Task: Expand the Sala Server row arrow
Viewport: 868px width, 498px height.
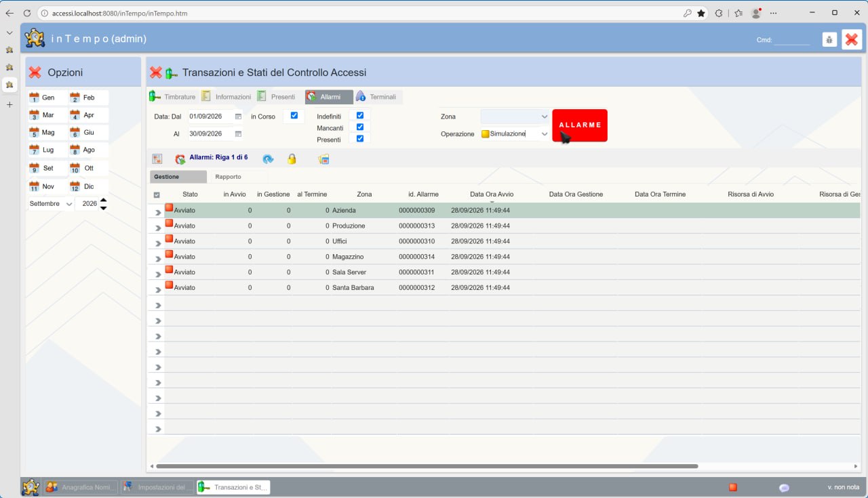Action: tap(158, 274)
